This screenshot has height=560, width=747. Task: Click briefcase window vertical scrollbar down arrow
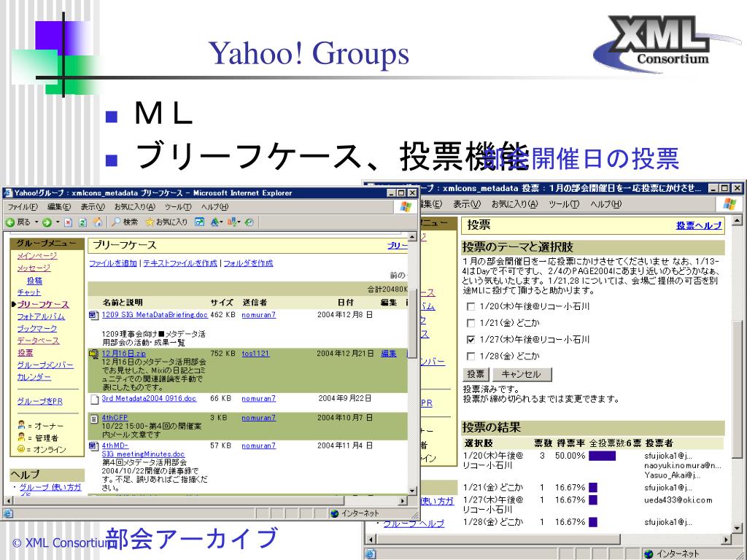coord(413,491)
